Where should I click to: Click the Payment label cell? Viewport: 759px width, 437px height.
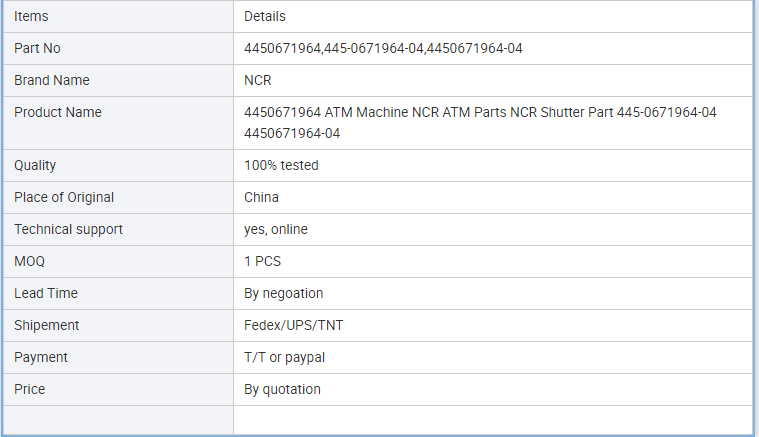tap(119, 357)
